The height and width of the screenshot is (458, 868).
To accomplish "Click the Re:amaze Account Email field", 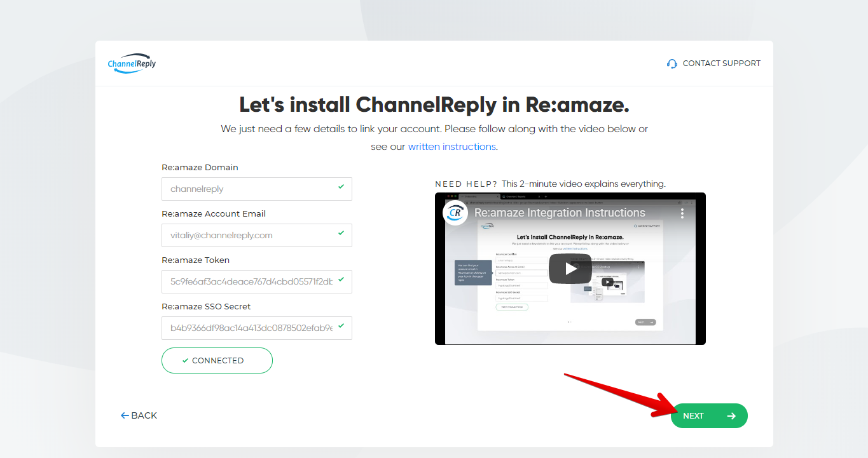I will 257,235.
